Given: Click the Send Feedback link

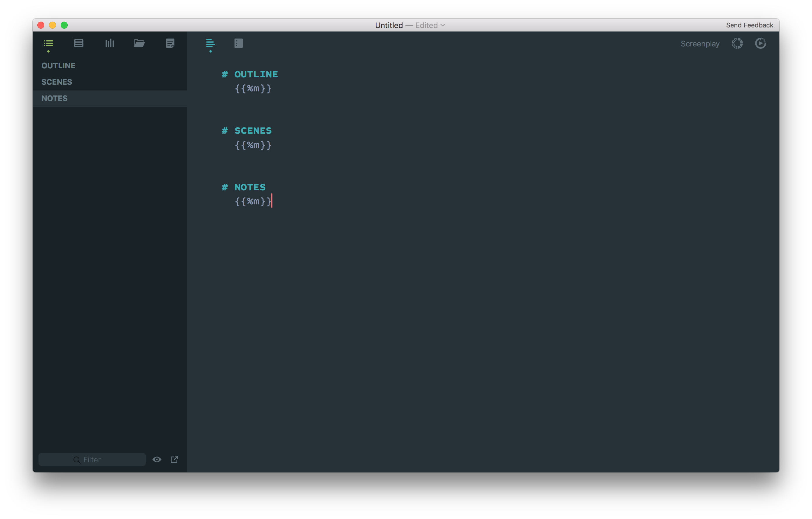Looking at the screenshot, I should point(749,25).
